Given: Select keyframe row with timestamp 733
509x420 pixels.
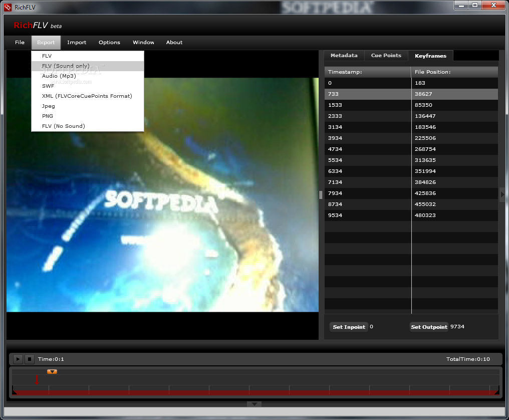Looking at the screenshot, I should tap(411, 94).
